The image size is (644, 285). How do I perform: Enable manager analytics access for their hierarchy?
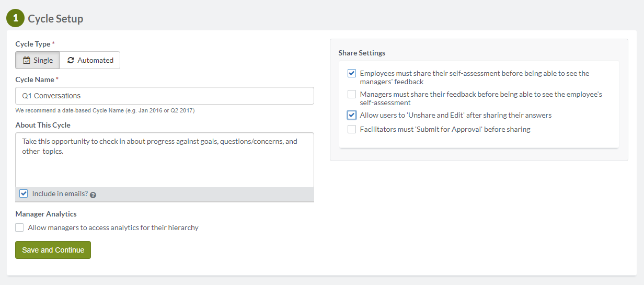coord(19,227)
